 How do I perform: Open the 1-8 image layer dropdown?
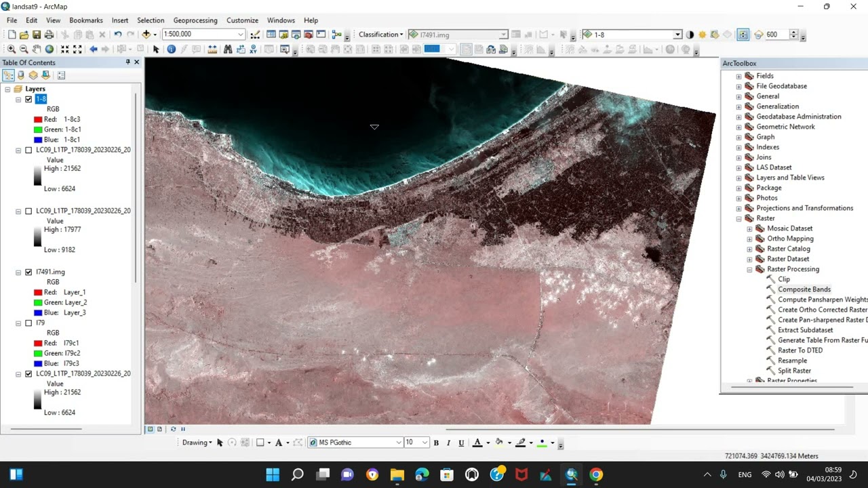click(677, 35)
